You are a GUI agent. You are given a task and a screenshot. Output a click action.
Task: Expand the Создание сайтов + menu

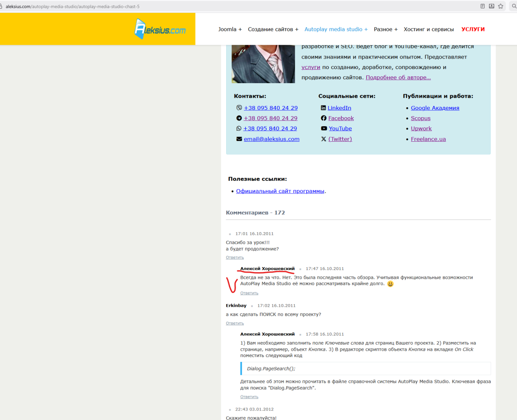(x=273, y=29)
